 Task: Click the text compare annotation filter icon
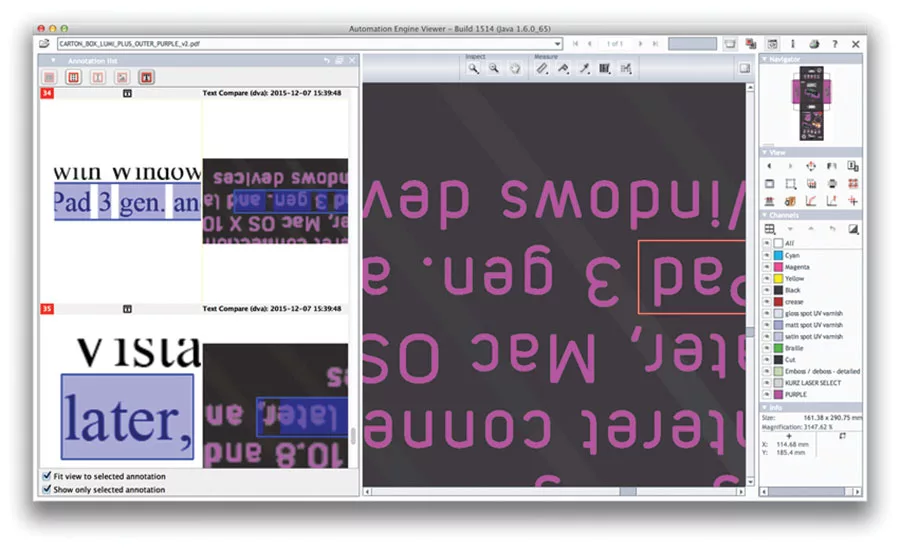pyautogui.click(x=146, y=77)
